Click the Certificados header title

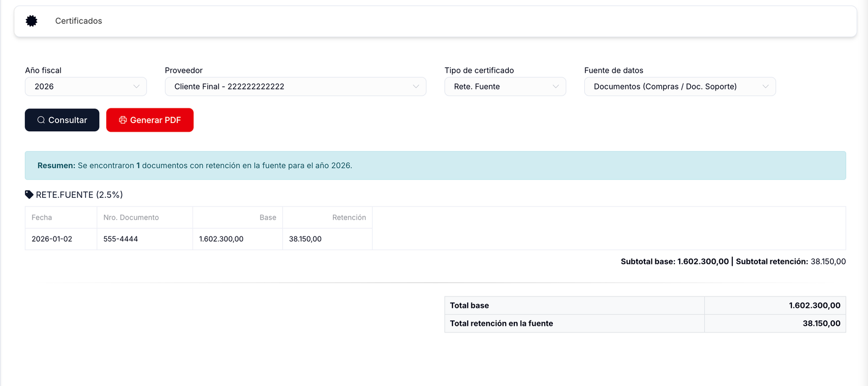pyautogui.click(x=79, y=21)
